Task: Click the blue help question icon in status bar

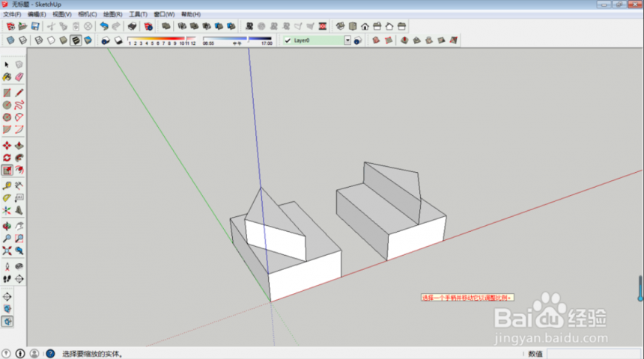Action: [50, 353]
